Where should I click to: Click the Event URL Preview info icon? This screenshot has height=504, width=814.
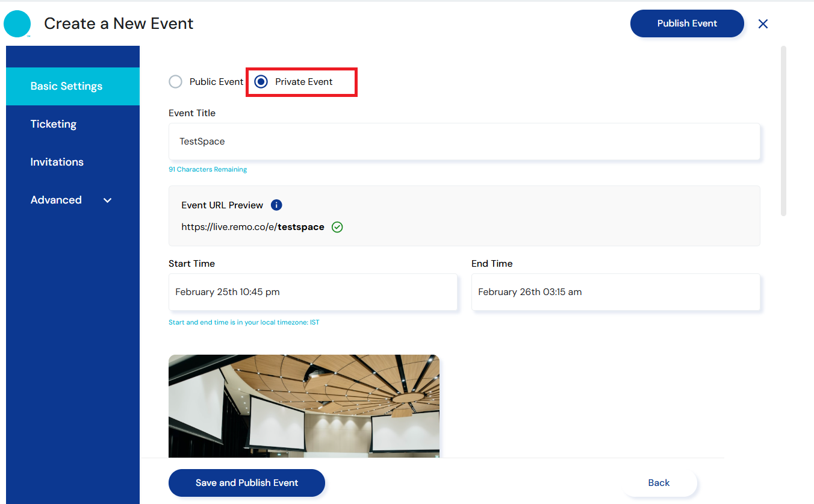276,205
